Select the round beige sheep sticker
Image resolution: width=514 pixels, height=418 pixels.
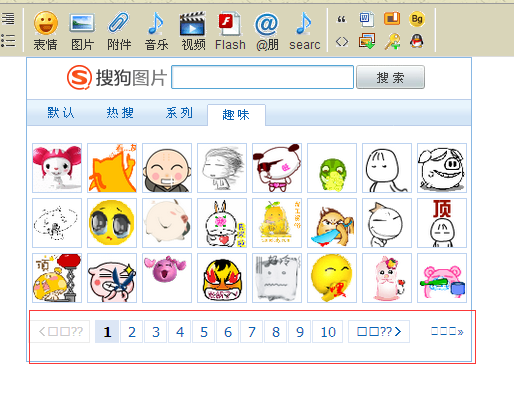(x=167, y=223)
